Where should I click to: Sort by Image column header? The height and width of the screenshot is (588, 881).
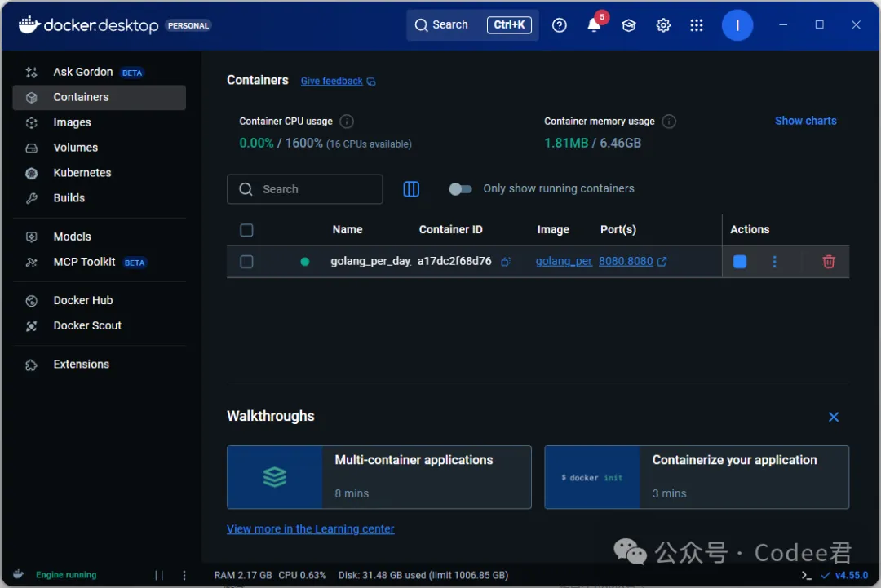pyautogui.click(x=553, y=230)
